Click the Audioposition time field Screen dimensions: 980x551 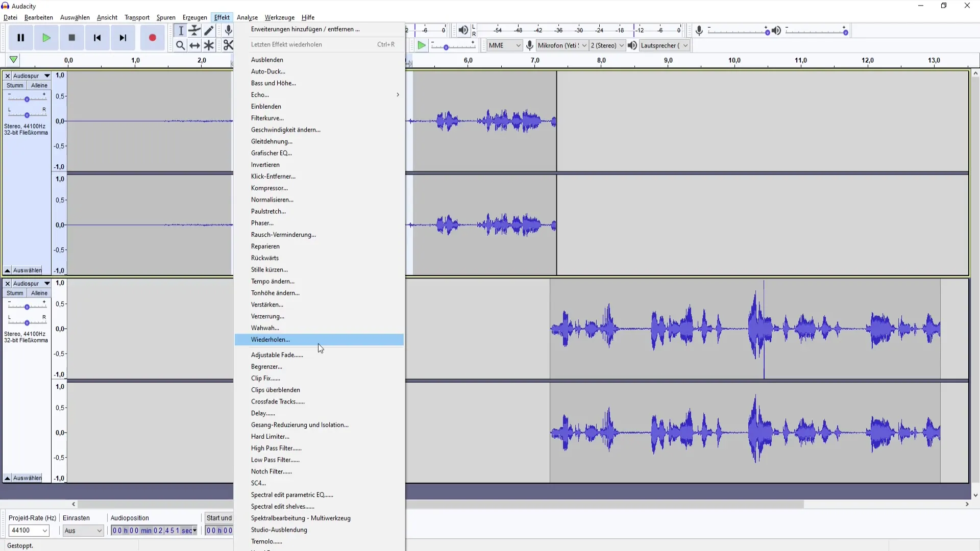[x=154, y=531]
